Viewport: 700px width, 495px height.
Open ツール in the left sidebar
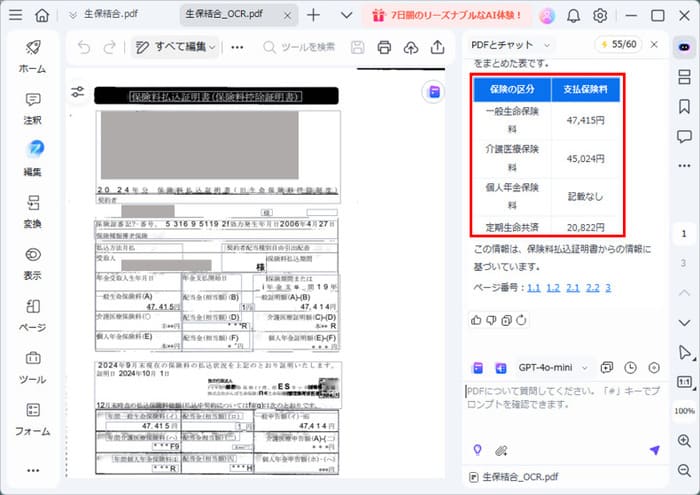tap(32, 367)
